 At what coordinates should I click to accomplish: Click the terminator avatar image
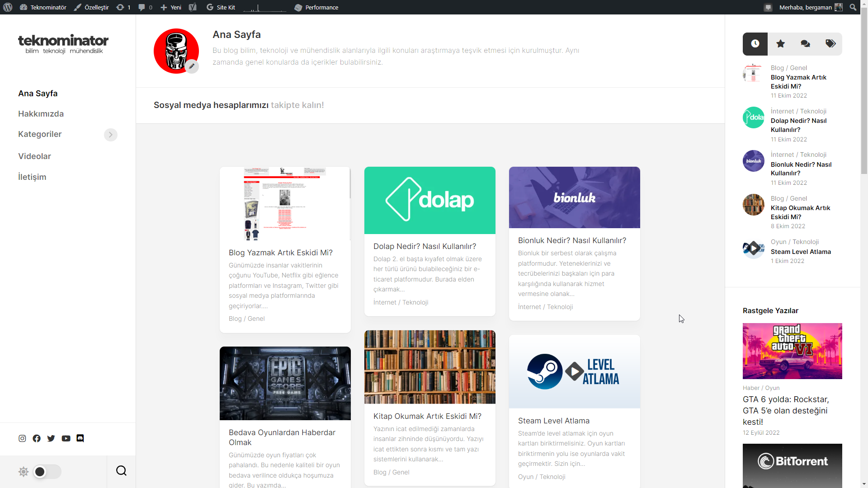(x=176, y=51)
